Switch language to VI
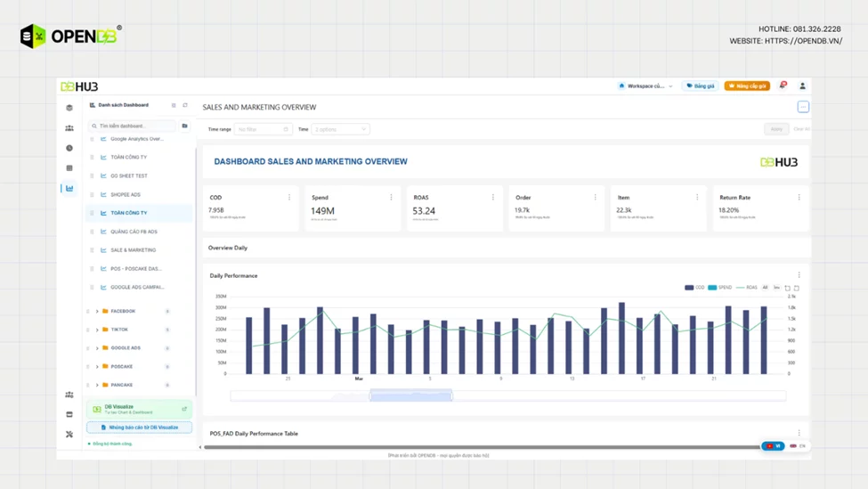Screen dimensions: 868x489 (x=773, y=446)
